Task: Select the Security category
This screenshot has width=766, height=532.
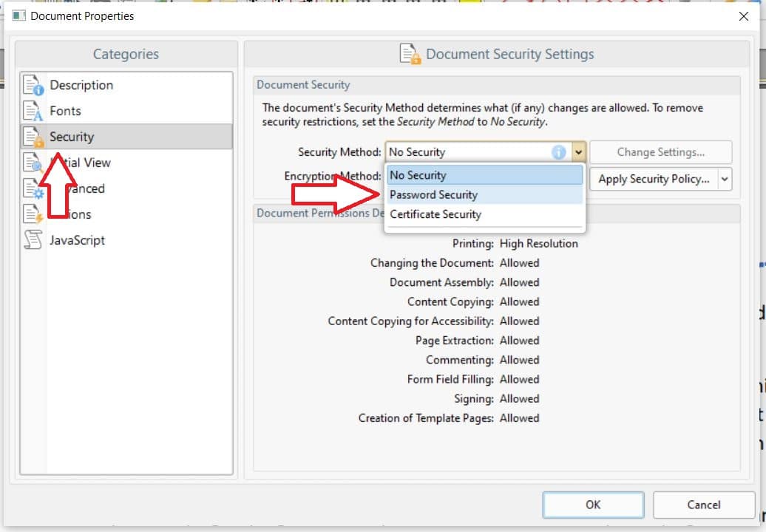Action: 126,137
